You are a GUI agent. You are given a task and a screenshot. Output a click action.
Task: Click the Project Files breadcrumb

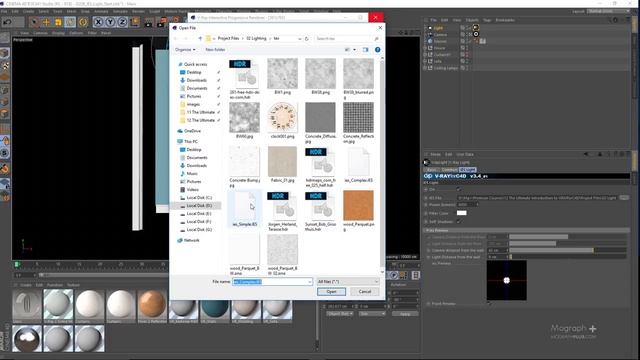coord(228,38)
